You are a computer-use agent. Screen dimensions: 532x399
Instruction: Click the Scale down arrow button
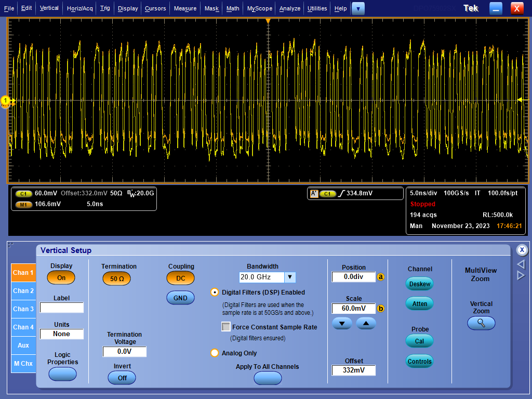coord(342,323)
